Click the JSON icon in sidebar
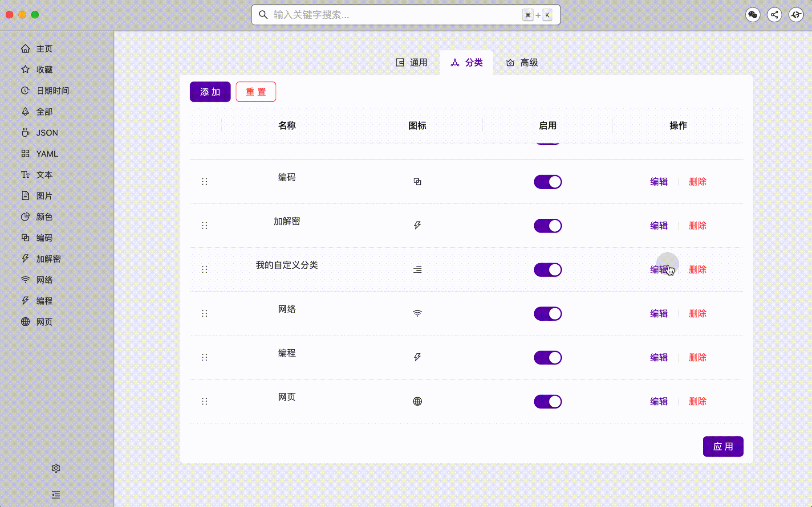Screen dimensions: 812x507 pos(25,133)
